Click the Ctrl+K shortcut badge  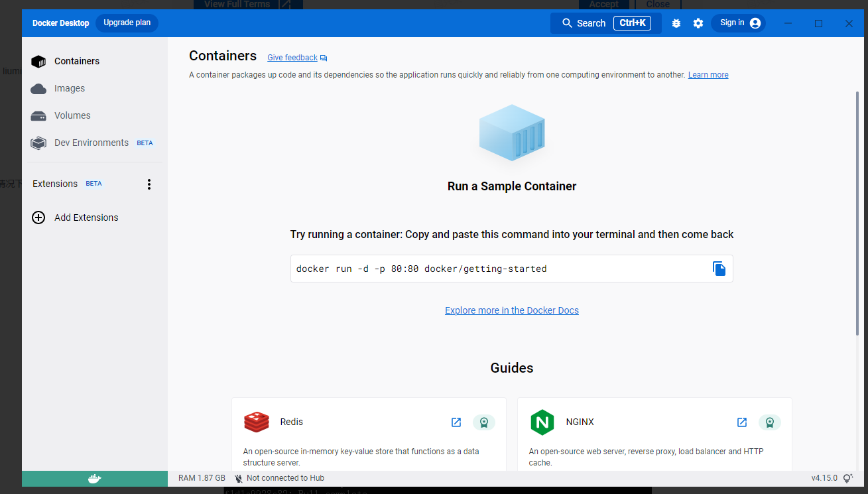[x=632, y=23]
